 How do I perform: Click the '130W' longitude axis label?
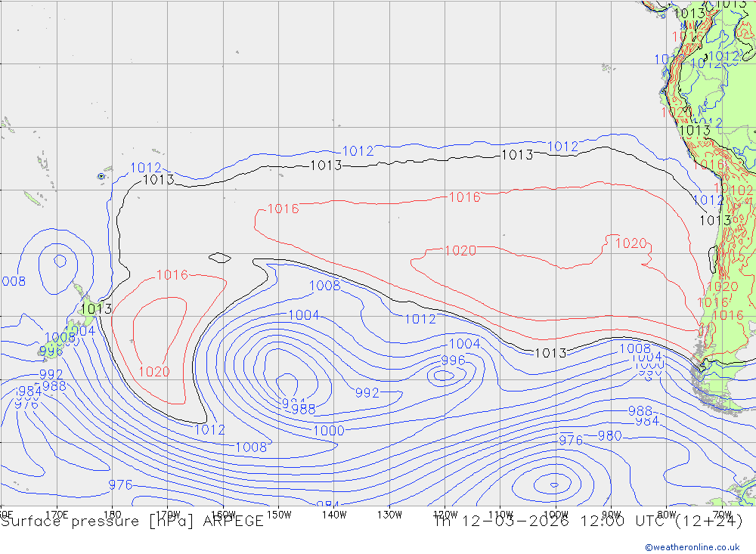point(389,515)
